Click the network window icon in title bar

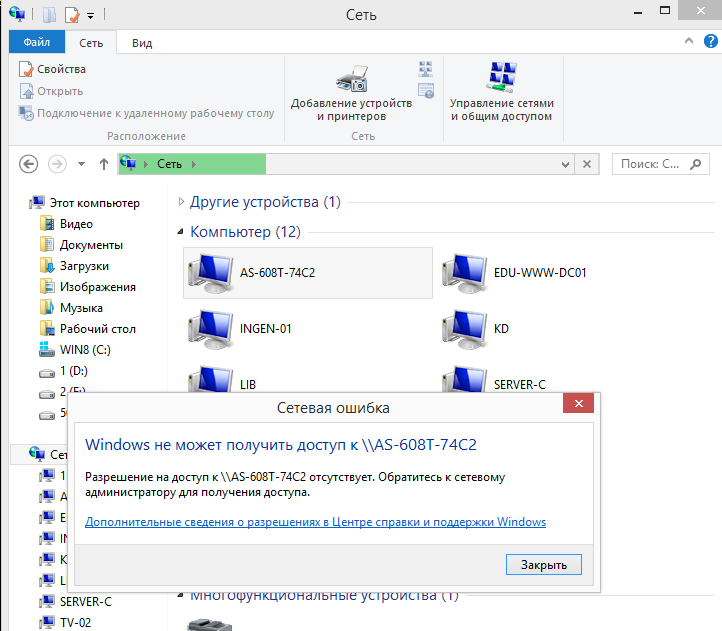coord(17,13)
